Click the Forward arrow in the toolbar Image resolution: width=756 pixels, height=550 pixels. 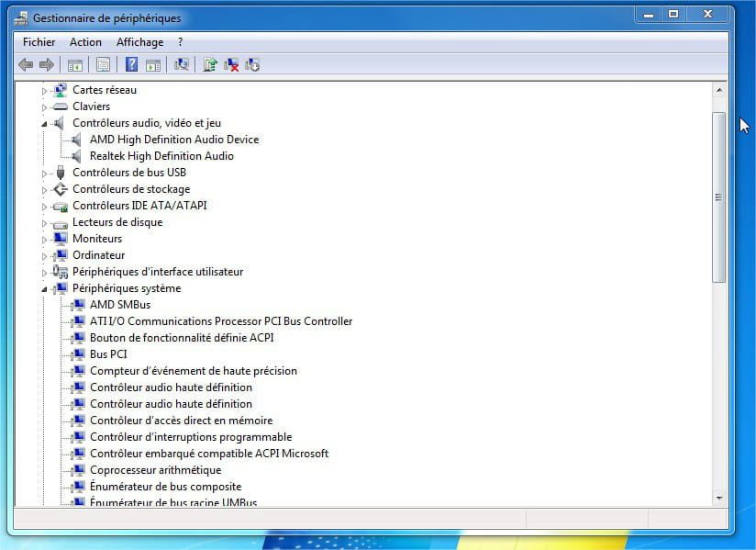coord(46,64)
